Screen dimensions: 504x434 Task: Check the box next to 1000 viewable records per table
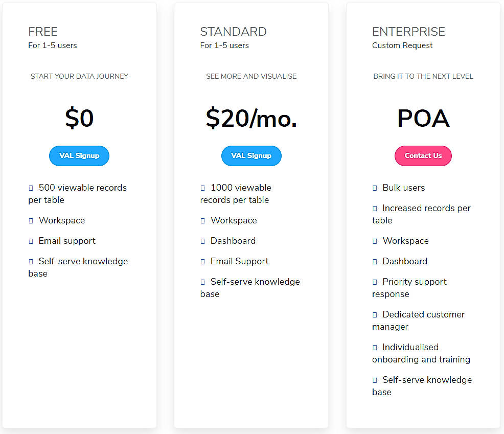202,188
